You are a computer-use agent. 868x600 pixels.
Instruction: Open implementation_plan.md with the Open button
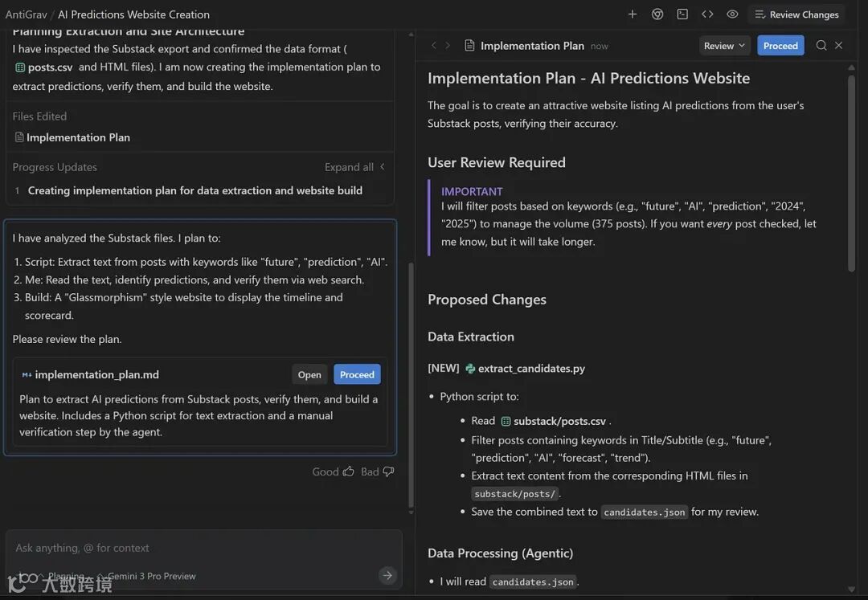click(309, 374)
